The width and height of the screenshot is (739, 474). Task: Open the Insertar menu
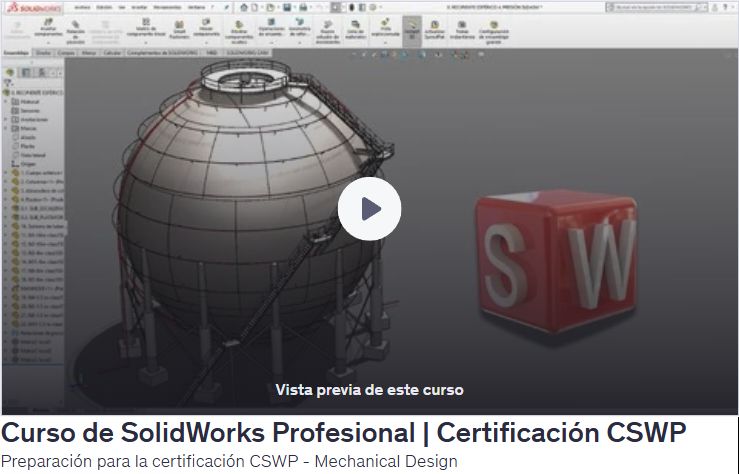click(x=139, y=8)
